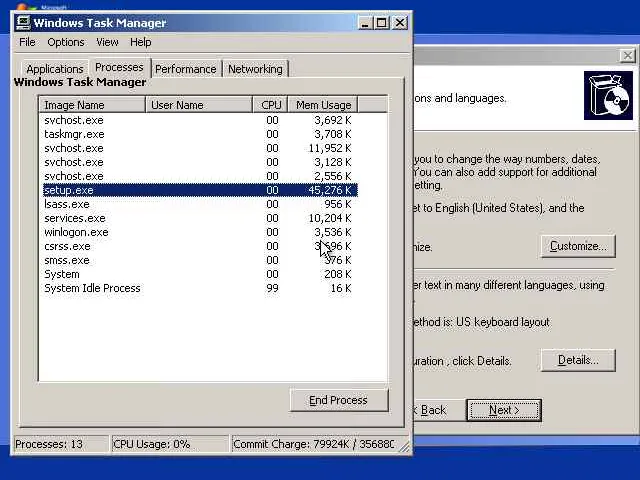Open the Options menu

pos(66,42)
